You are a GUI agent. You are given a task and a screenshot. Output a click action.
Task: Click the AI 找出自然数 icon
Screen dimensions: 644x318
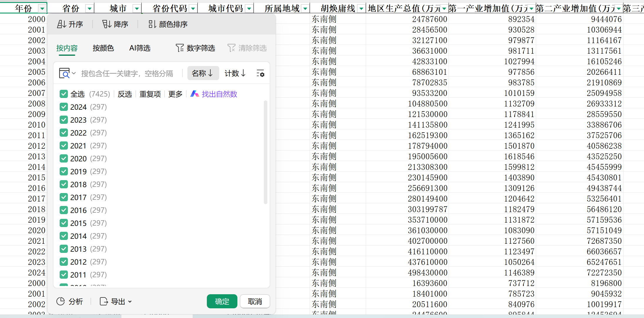[x=194, y=94]
